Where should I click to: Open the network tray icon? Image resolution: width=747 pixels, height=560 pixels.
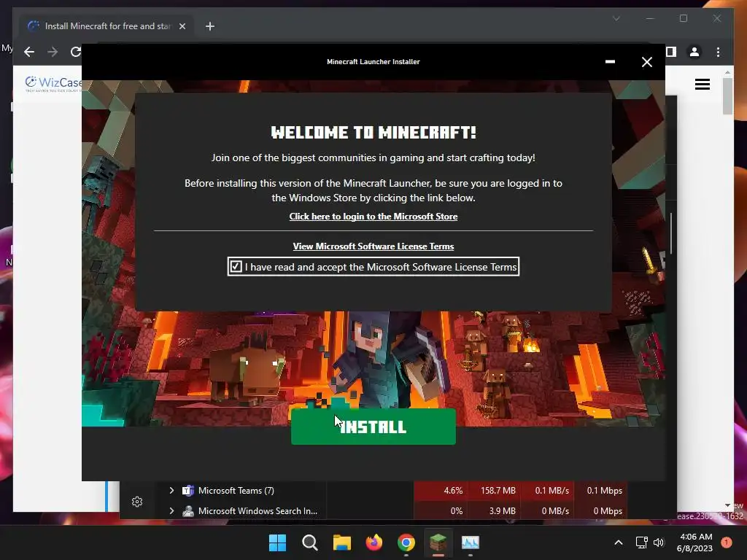642,542
